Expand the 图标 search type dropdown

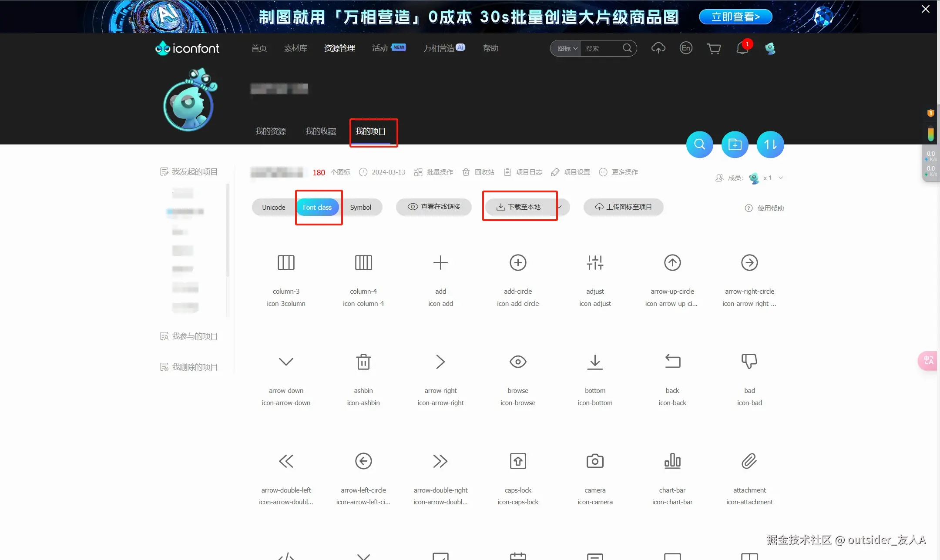(x=567, y=49)
